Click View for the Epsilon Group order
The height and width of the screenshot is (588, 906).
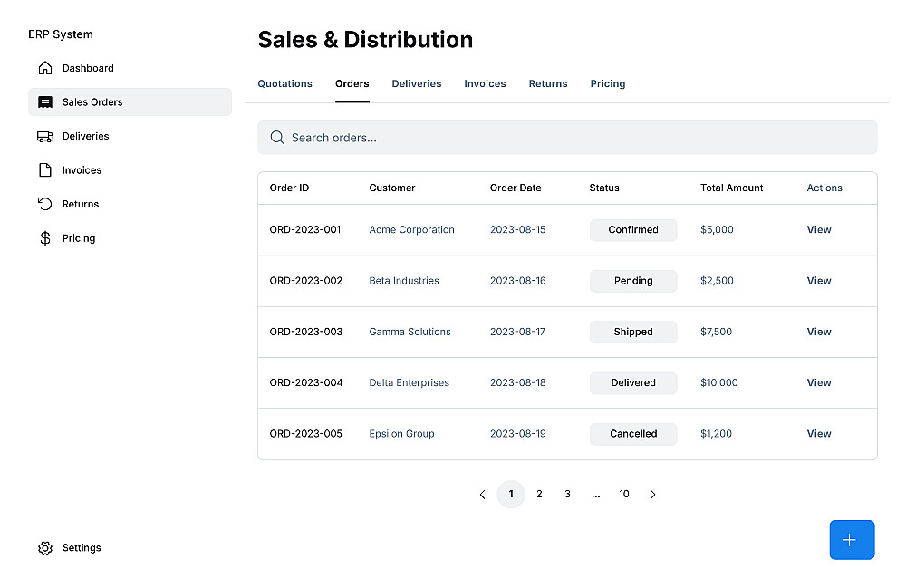[818, 434]
